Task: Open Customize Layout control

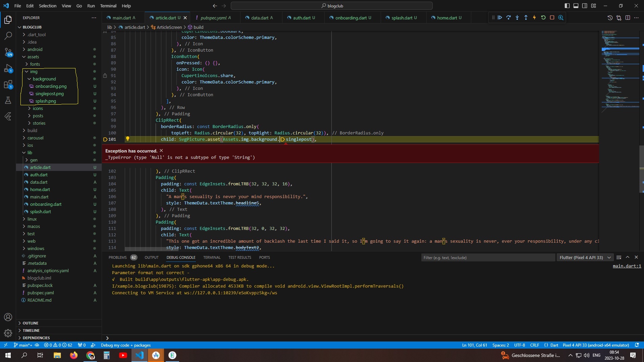Action: (x=594, y=6)
